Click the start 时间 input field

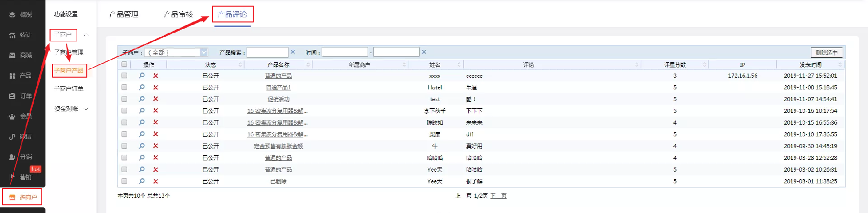(345, 52)
